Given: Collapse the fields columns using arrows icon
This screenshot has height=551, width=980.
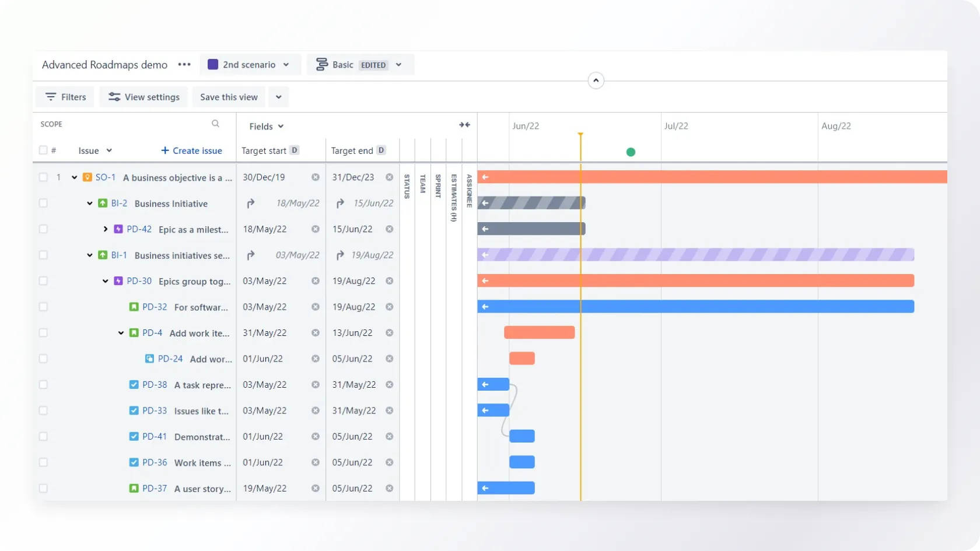Looking at the screenshot, I should point(464,125).
